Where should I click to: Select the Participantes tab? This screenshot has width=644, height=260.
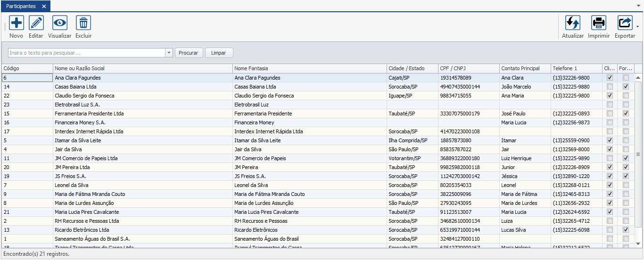click(21, 6)
